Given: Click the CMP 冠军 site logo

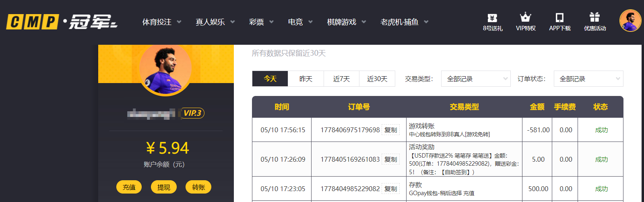Looking at the screenshot, I should (x=62, y=22).
